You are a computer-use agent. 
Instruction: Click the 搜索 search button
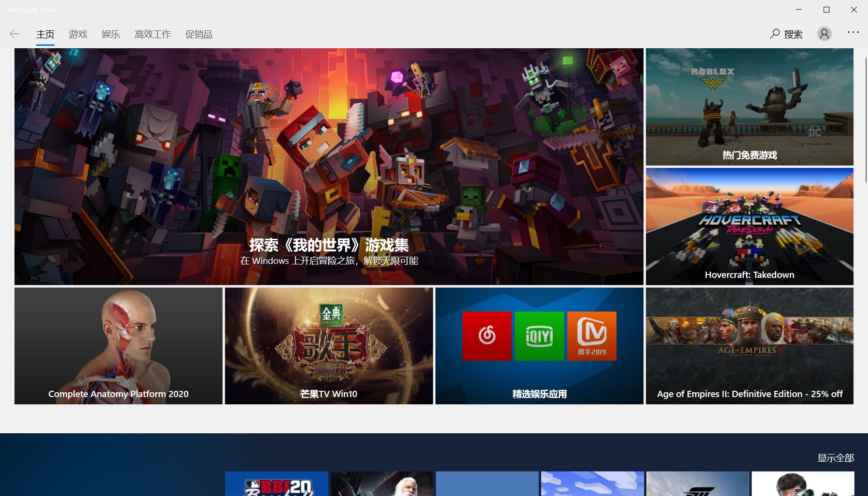786,34
